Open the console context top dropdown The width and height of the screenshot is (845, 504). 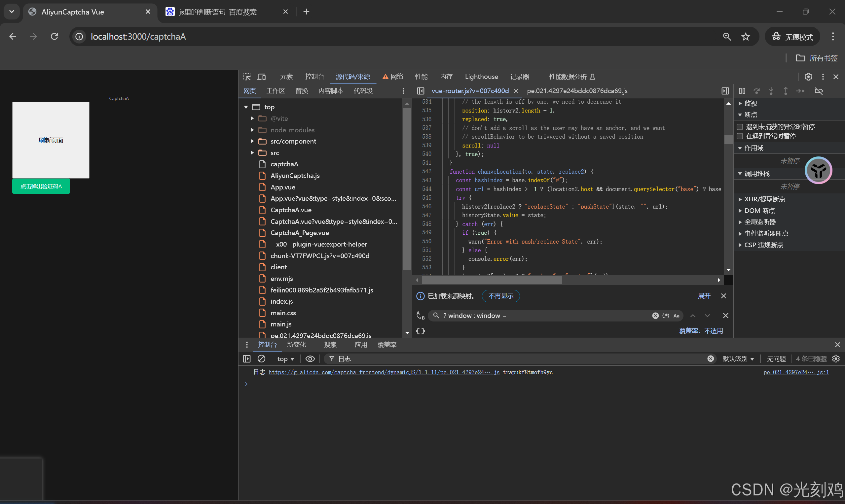[x=285, y=359]
